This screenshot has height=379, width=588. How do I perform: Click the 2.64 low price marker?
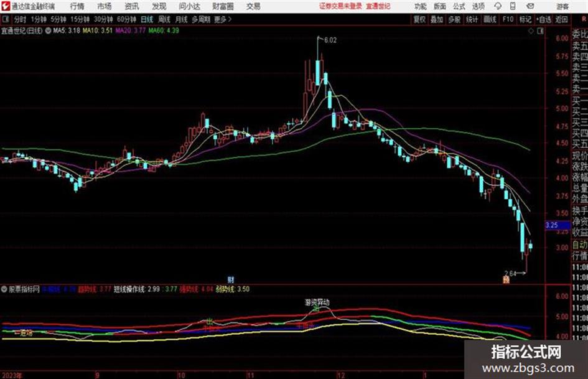click(x=510, y=273)
